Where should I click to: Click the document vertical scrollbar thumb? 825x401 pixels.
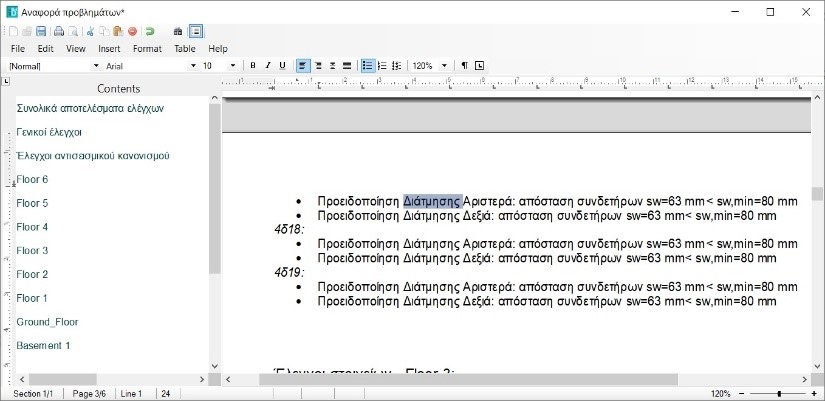(817, 194)
